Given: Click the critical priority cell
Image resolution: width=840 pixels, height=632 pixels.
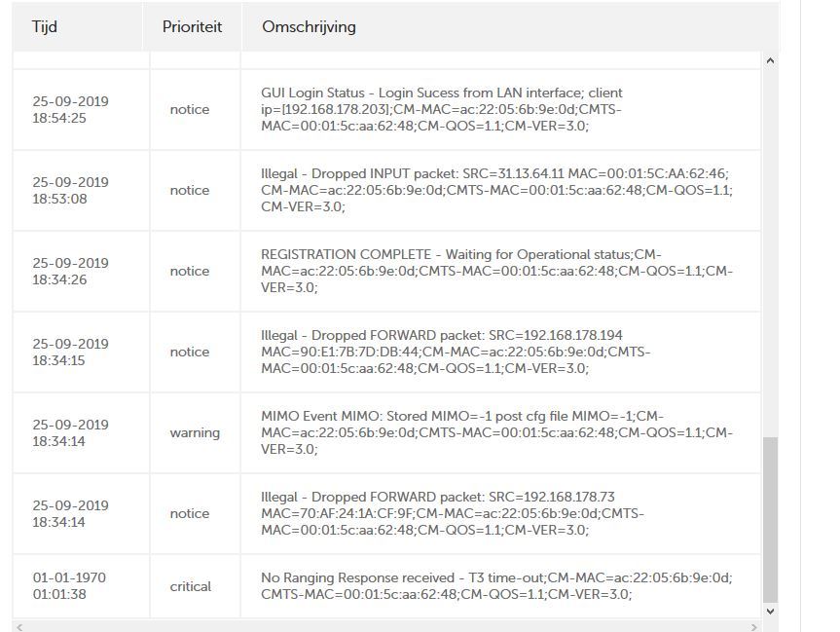Looking at the screenshot, I should [x=190, y=586].
